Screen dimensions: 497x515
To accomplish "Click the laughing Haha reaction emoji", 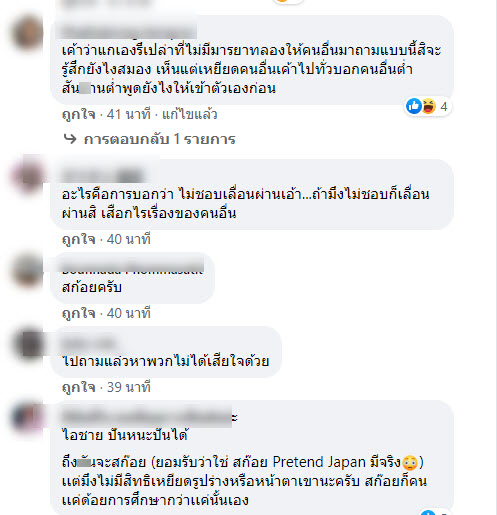I will (429, 106).
